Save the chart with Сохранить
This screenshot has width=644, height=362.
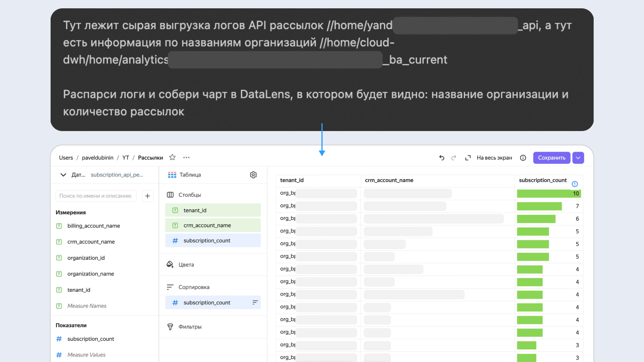tap(551, 158)
